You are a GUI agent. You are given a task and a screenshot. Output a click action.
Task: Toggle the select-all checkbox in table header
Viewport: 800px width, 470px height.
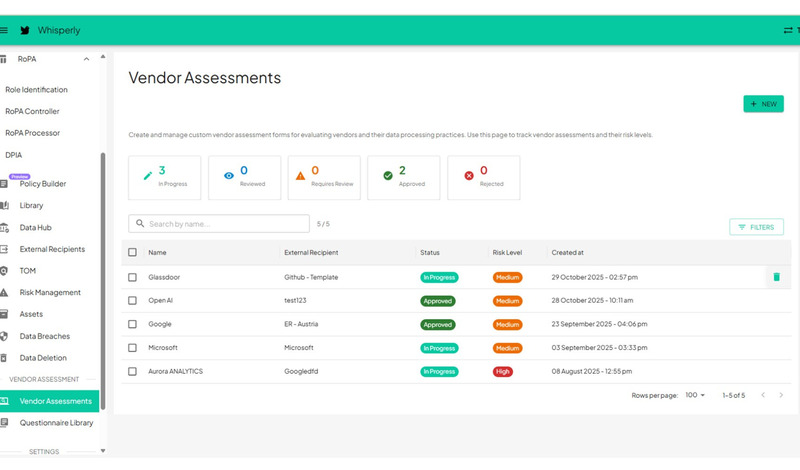click(132, 253)
